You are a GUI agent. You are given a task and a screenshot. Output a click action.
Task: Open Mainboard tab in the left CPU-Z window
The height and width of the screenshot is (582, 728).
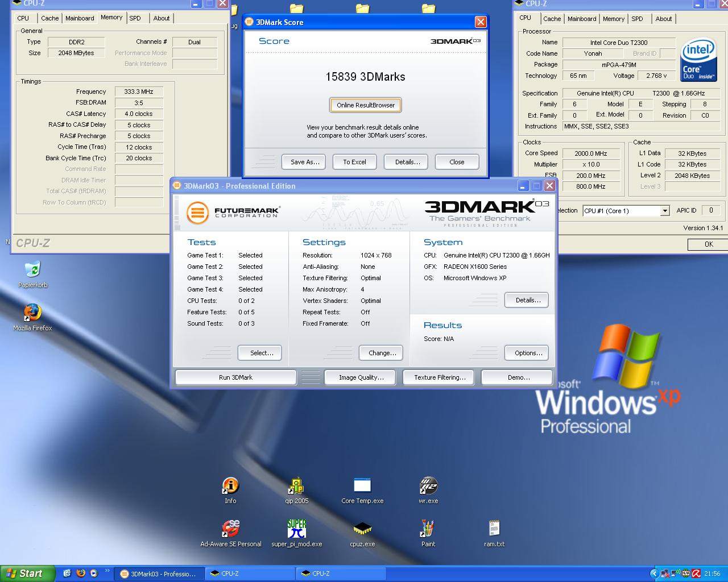click(80, 18)
